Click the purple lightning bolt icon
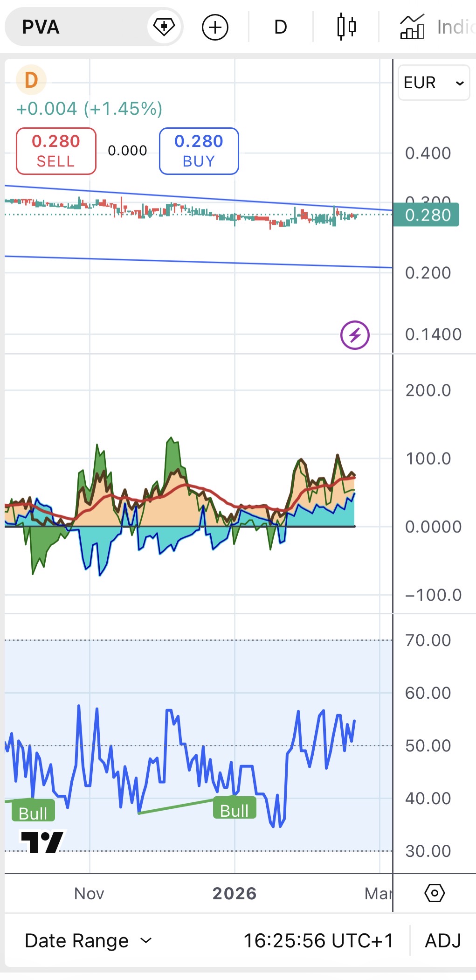The height and width of the screenshot is (980, 476). tap(355, 335)
